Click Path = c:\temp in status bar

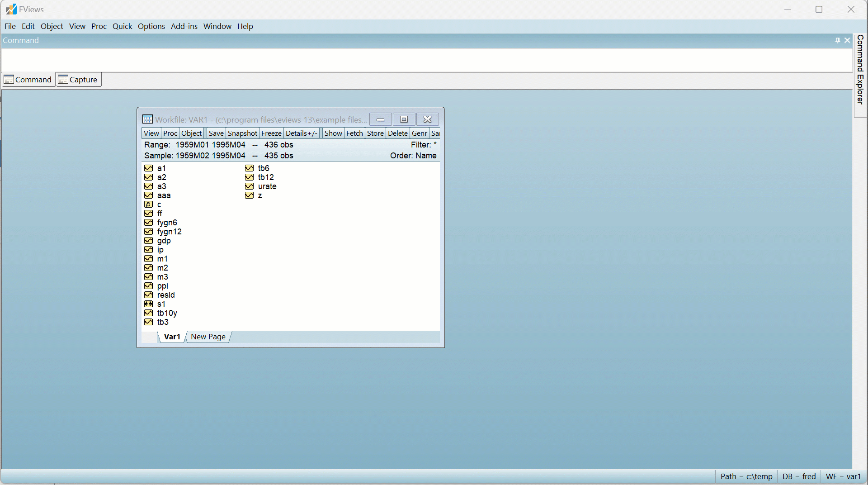pos(746,476)
